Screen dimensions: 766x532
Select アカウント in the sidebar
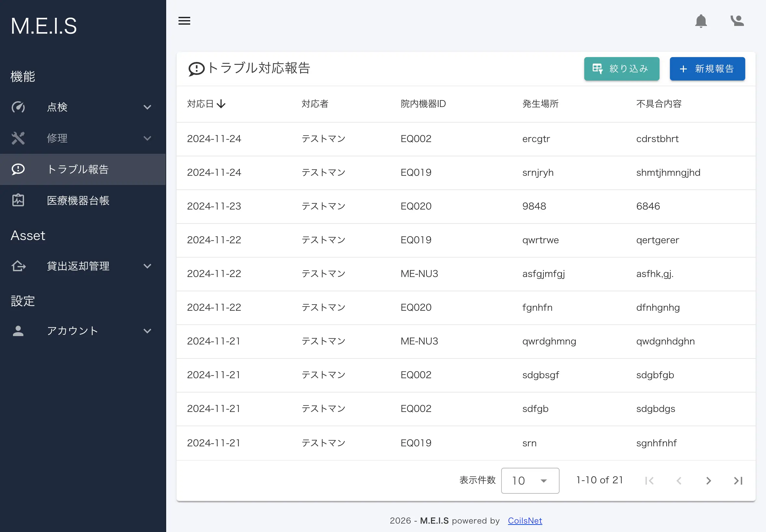83,331
